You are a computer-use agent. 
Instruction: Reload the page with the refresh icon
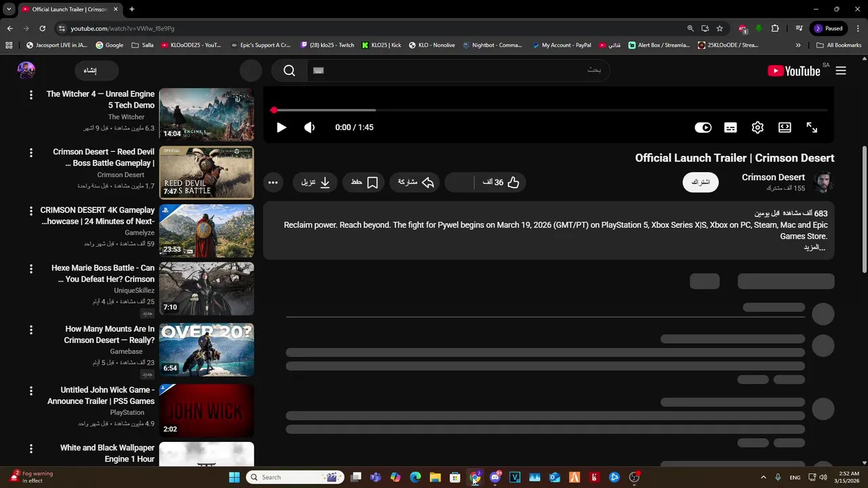coord(42,28)
